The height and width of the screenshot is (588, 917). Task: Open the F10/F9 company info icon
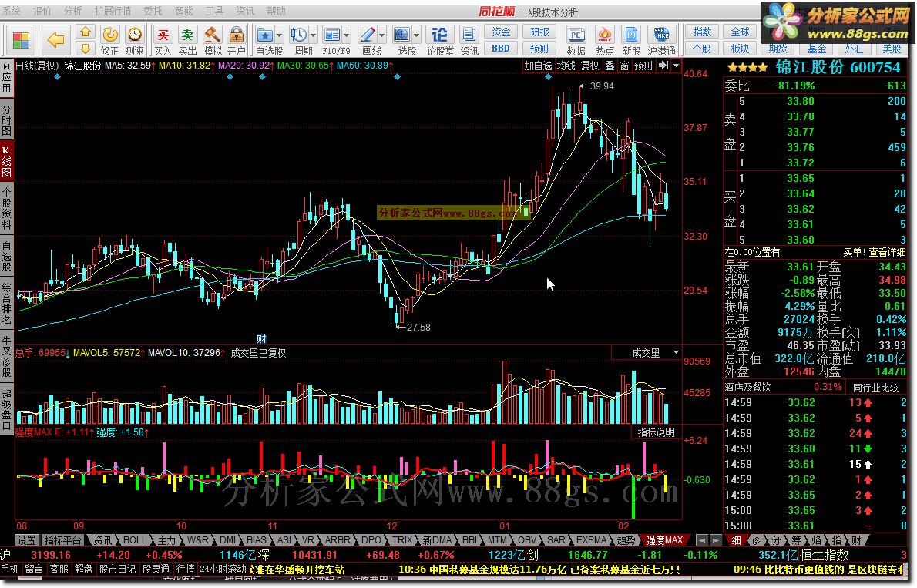click(331, 35)
